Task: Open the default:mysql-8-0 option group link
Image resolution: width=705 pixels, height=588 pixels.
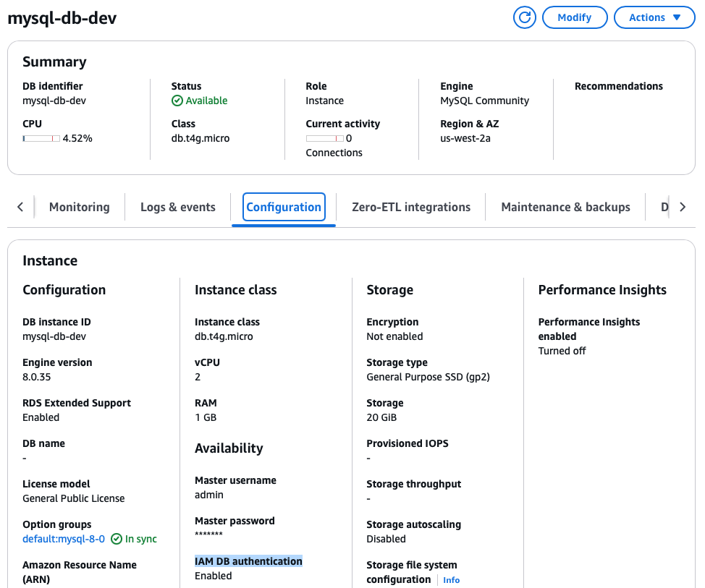Action: [64, 539]
